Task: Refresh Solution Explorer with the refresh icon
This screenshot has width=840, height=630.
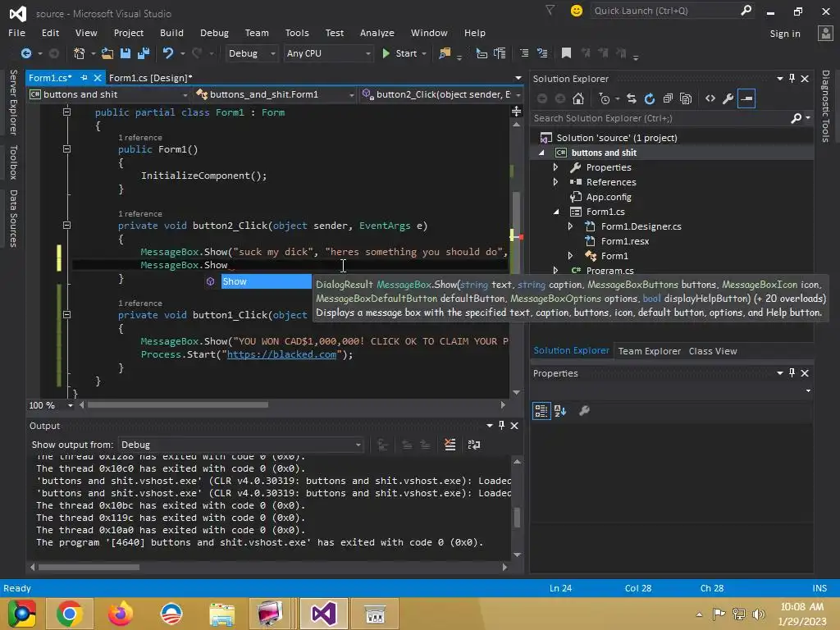Action: 650,98
